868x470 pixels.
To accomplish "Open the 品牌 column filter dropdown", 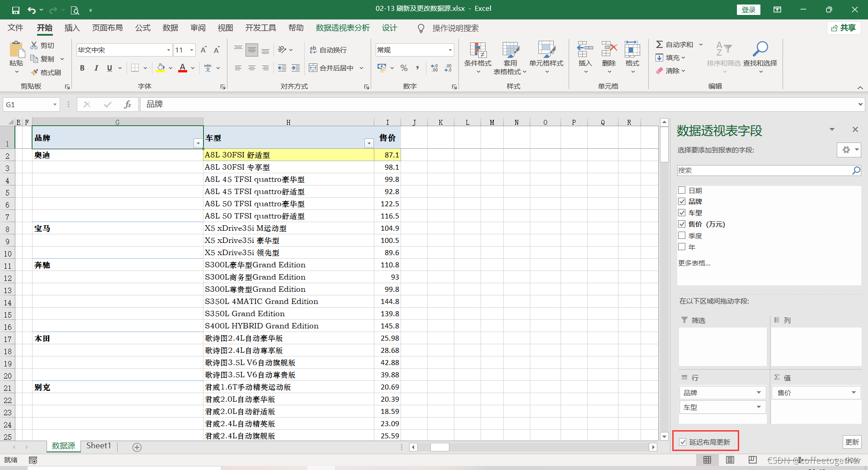I will 198,143.
